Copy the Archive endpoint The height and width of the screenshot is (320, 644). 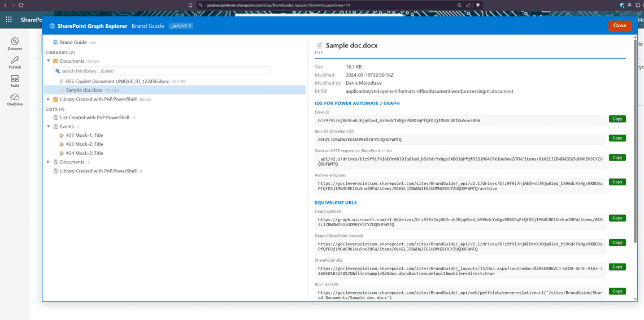(617, 182)
